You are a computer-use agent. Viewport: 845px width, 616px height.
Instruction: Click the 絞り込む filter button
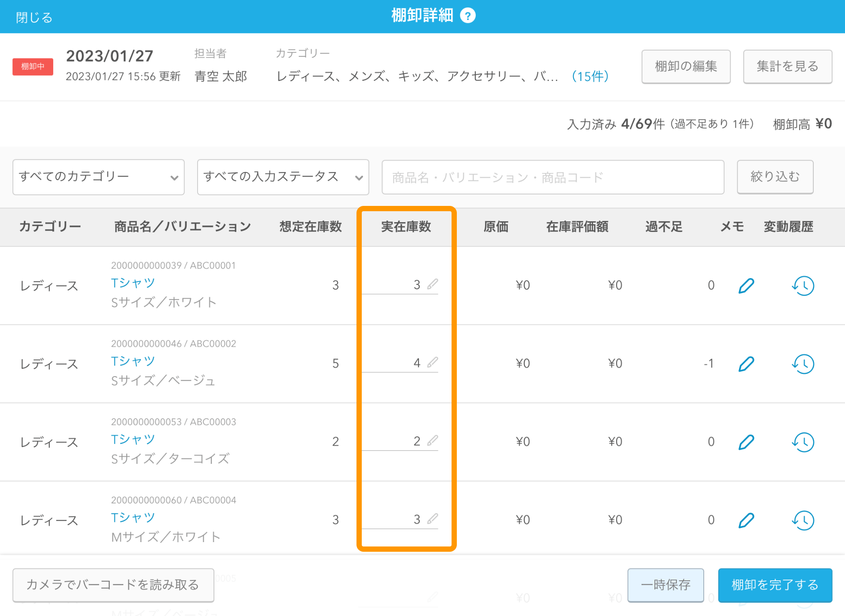pos(775,177)
